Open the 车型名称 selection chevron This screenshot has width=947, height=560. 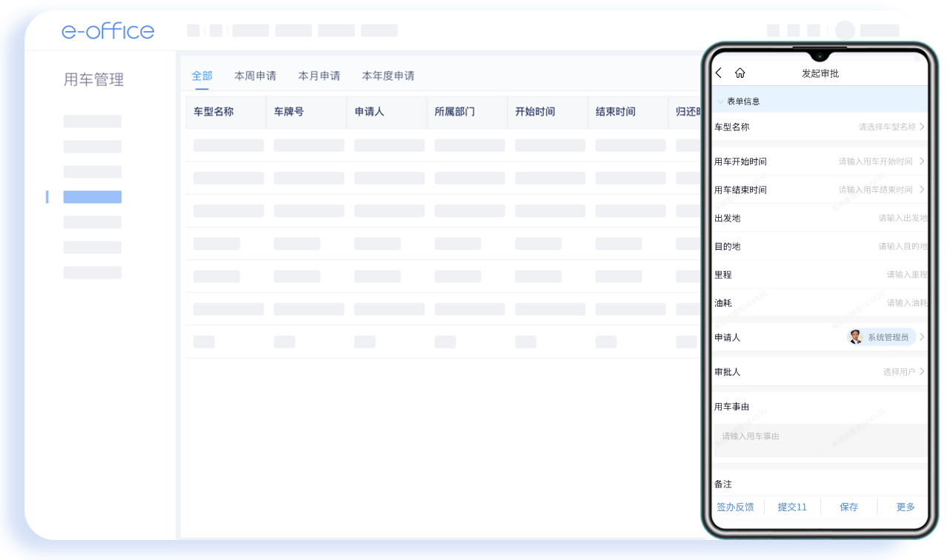pyautogui.click(x=922, y=127)
